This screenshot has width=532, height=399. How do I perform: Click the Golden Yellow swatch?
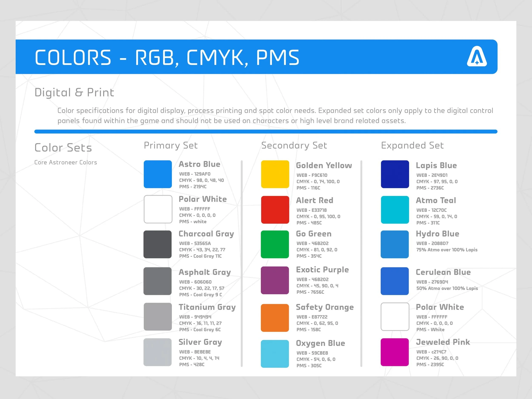coord(275,174)
